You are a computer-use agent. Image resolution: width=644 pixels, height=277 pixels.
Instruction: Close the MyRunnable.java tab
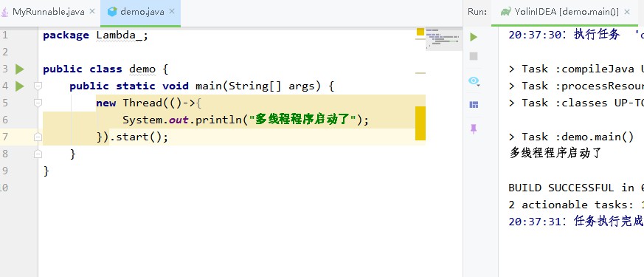pyautogui.click(x=92, y=12)
